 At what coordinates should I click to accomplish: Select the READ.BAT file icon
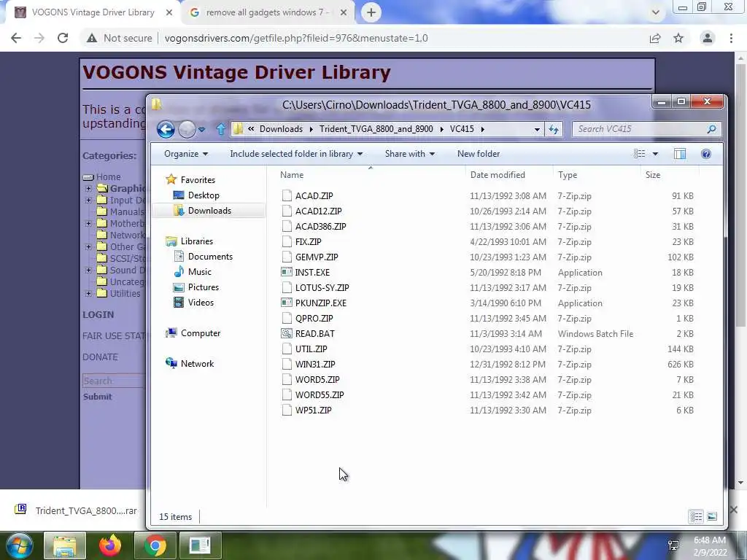point(286,333)
